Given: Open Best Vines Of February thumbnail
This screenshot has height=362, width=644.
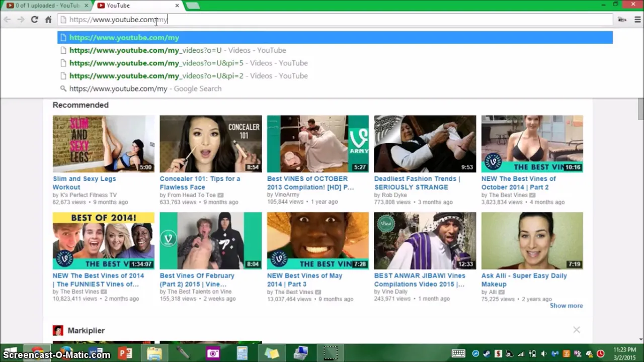Looking at the screenshot, I should point(211,241).
